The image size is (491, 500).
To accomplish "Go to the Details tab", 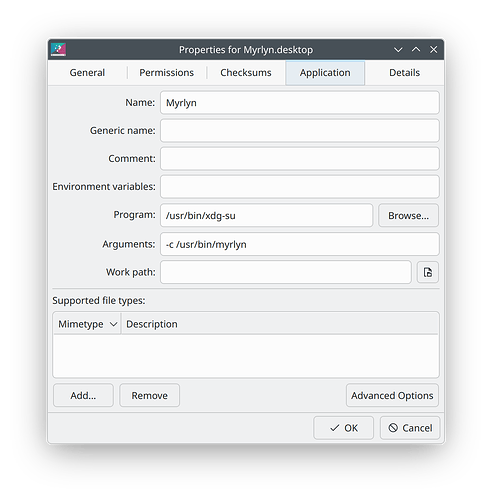I will click(x=404, y=73).
